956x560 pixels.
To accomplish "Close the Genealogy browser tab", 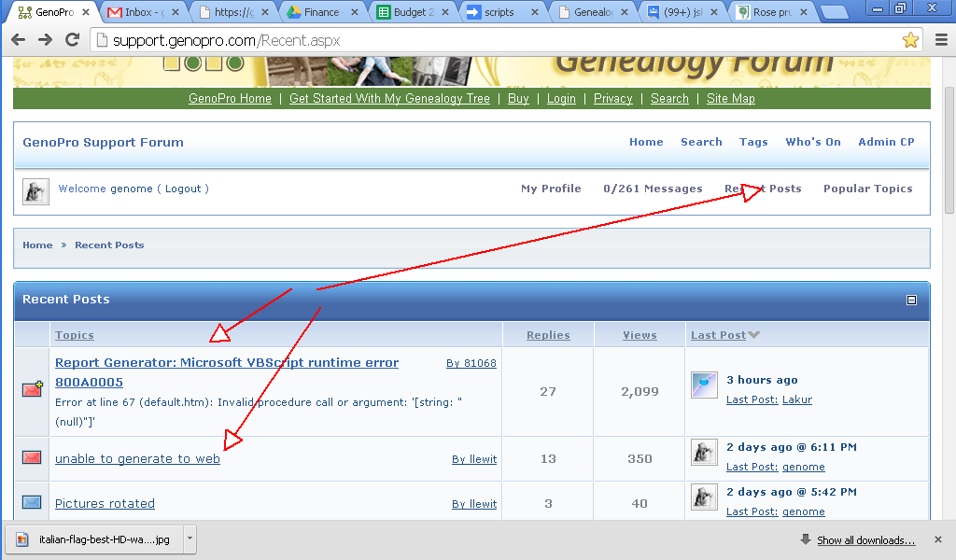I will [x=625, y=12].
